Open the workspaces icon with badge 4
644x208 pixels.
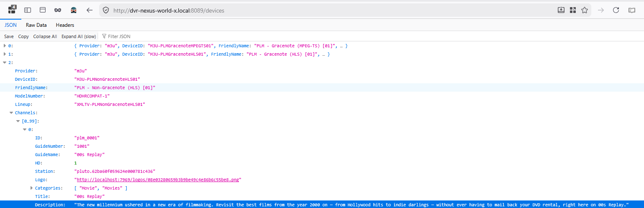tap(12, 10)
